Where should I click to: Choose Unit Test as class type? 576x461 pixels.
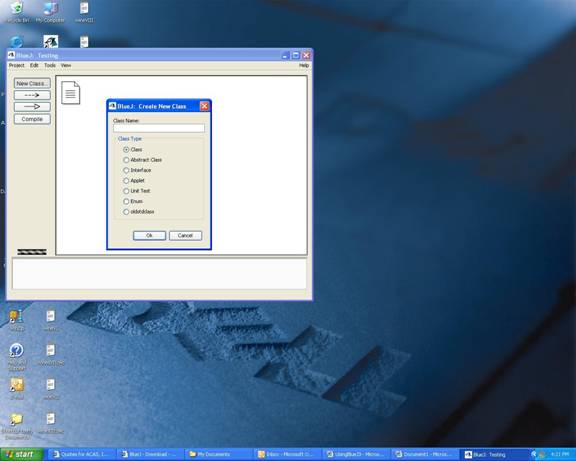[x=126, y=191]
